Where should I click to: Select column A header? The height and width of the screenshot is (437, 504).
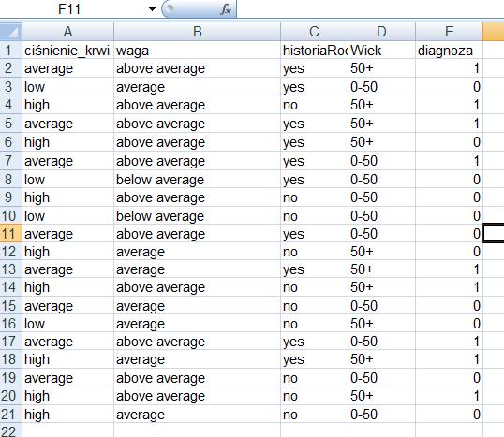point(67,32)
